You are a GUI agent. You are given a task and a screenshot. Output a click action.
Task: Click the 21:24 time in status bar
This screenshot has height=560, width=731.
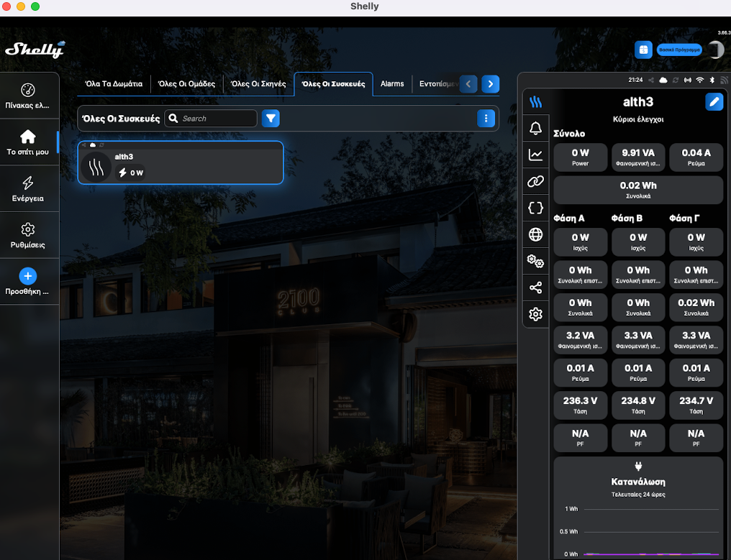pyautogui.click(x=635, y=80)
